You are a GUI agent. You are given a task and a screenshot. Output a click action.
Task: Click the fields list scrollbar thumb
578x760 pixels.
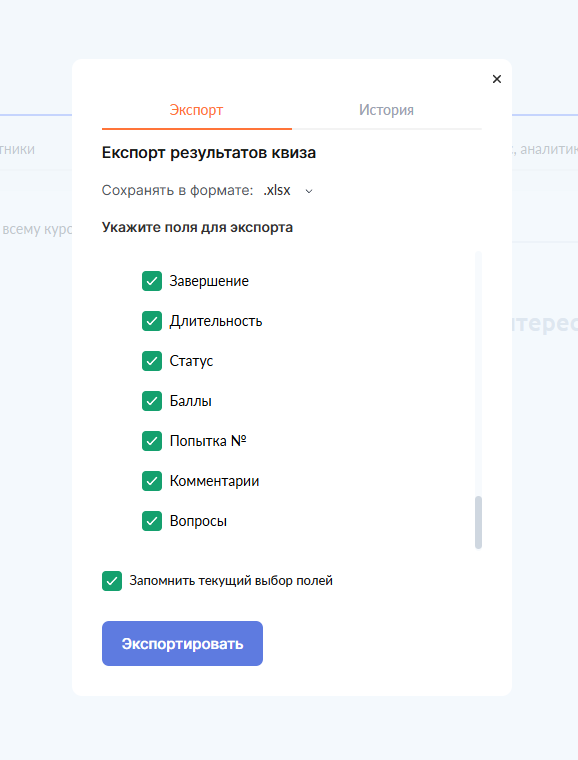click(478, 522)
